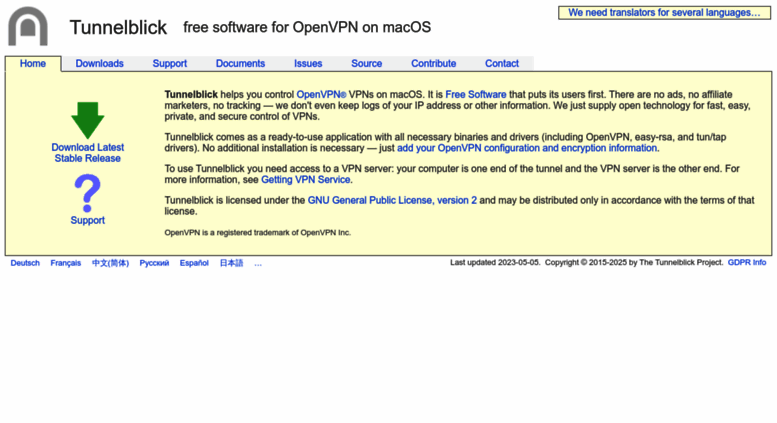777x423 pixels.
Task: Click the Support link under question mark
Action: (x=88, y=220)
